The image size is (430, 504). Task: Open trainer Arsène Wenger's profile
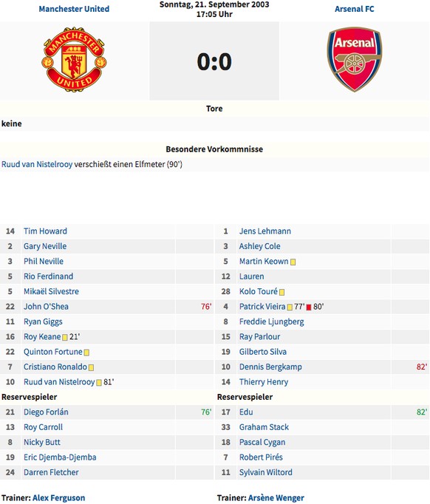(x=276, y=498)
